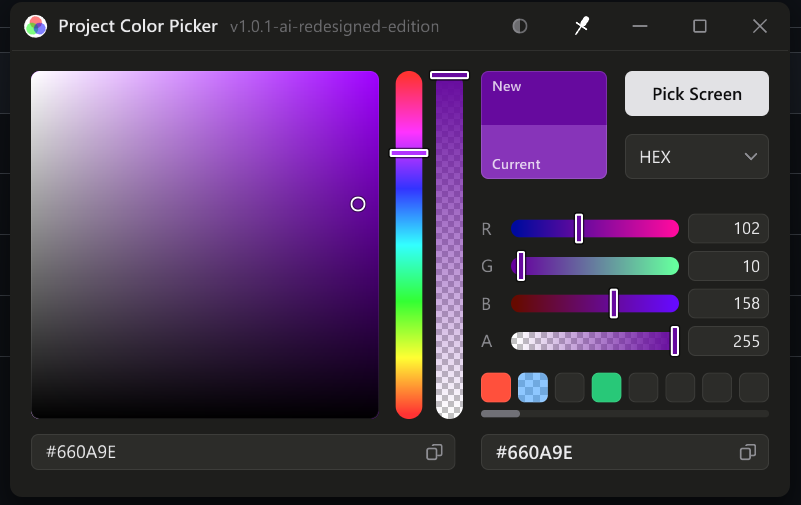Click the Pick Screen button
801x505 pixels.
[x=696, y=93]
